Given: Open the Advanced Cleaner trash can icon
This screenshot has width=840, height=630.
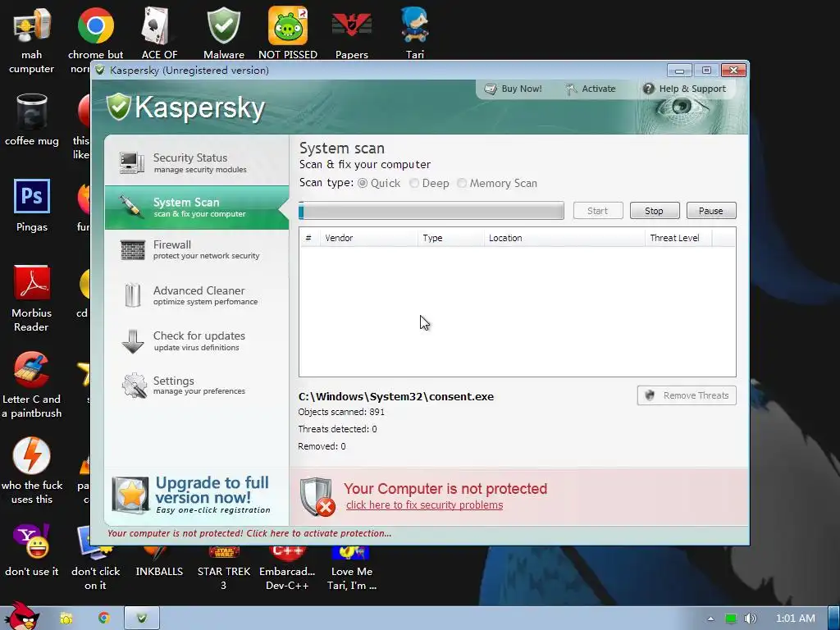Looking at the screenshot, I should point(132,295).
